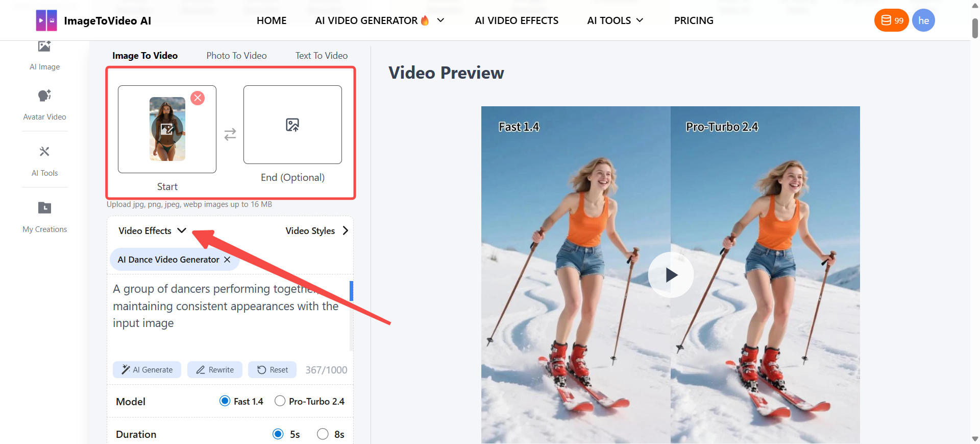Viewport: 980px width, 444px height.
Task: Select the Fast 1.4 model radio button
Action: (225, 401)
